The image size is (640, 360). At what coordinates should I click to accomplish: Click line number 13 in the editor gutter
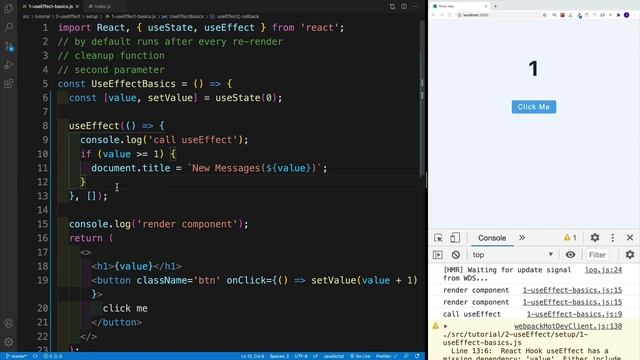coord(42,196)
